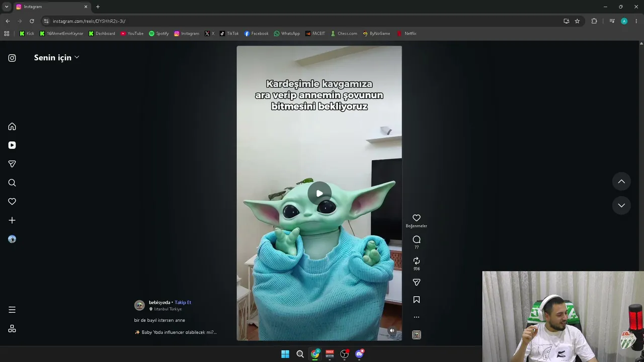Repost the reel using the repost icon

point(417,261)
